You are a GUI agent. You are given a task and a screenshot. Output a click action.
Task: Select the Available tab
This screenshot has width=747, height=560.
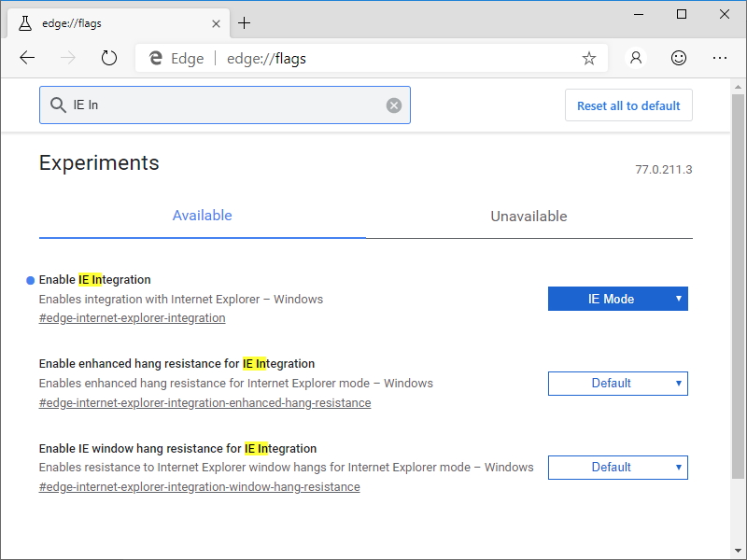pyautogui.click(x=202, y=216)
